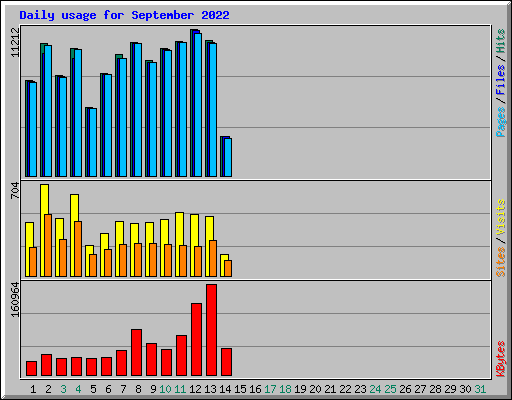Click day 29 on the x-axis
Viewport: 512px width, 400px height.
click(x=450, y=389)
